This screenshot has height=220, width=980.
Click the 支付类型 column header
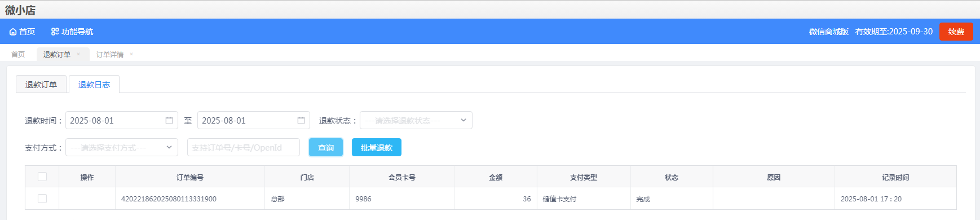(x=584, y=177)
